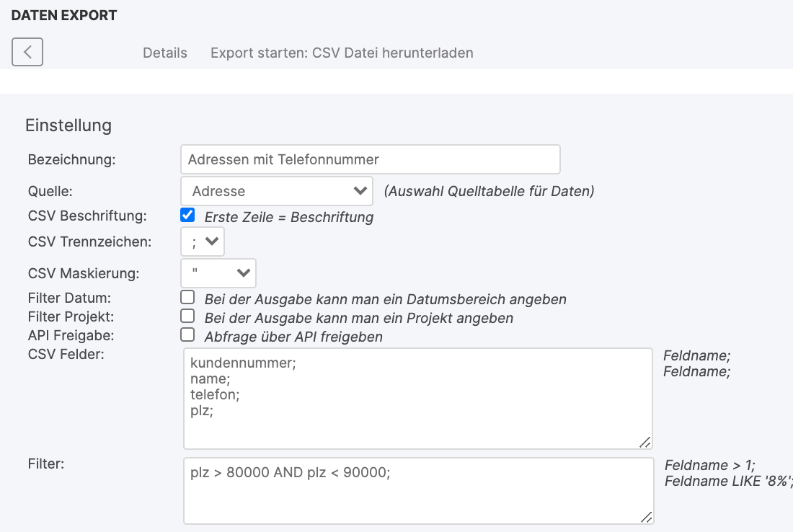793x532 pixels.
Task: Click inside the Filter text area
Action: [x=418, y=490]
